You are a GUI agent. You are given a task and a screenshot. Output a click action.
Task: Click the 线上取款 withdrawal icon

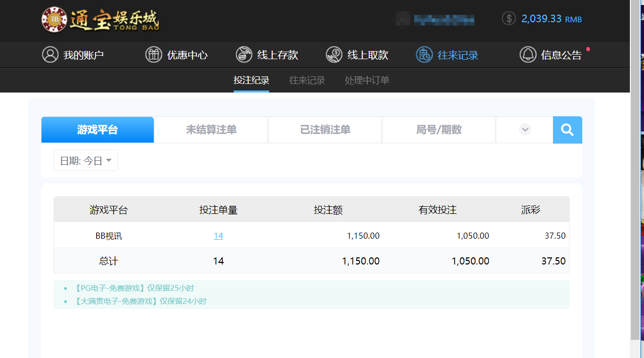pyautogui.click(x=334, y=55)
